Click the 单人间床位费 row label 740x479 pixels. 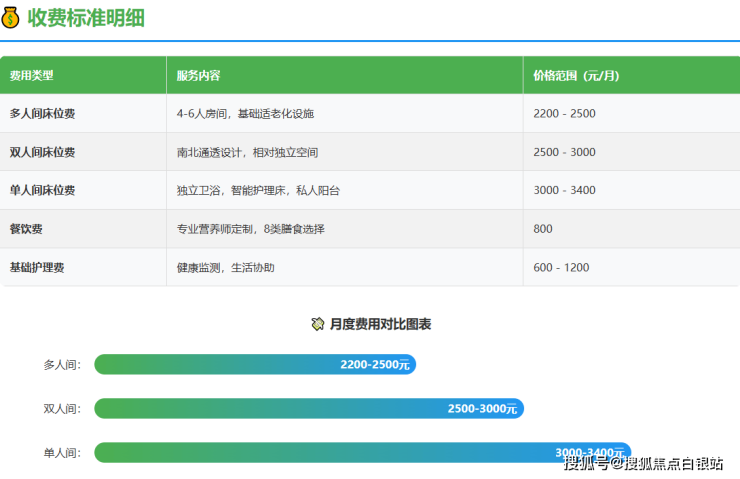point(42,190)
